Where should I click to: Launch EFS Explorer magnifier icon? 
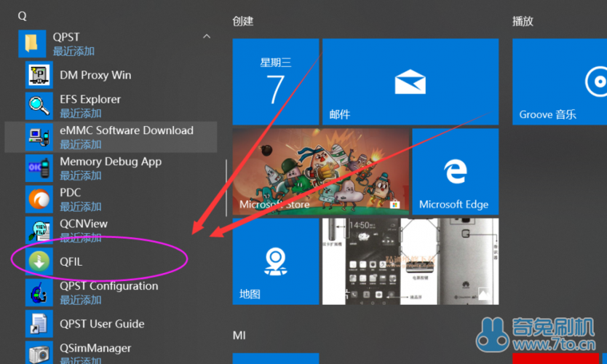tap(39, 106)
